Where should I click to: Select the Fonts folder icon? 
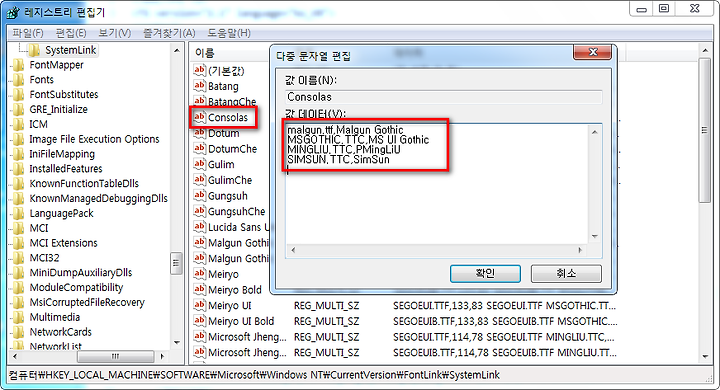tap(19, 79)
